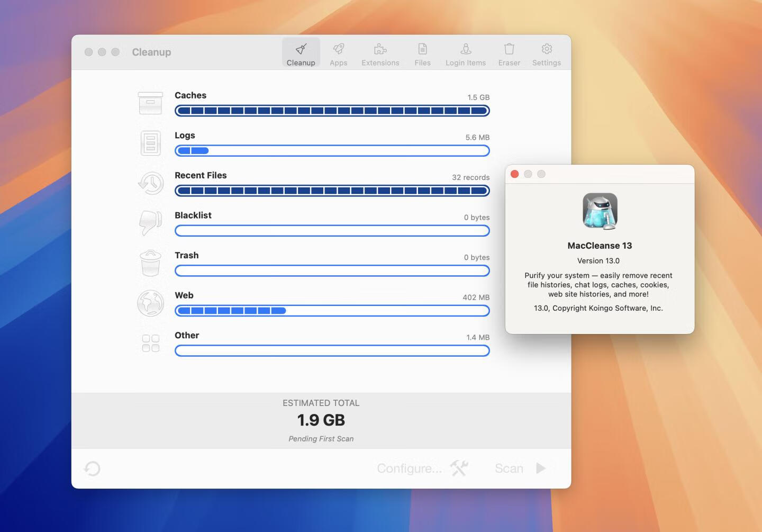Click the Recent Files progress bar

[x=332, y=191]
